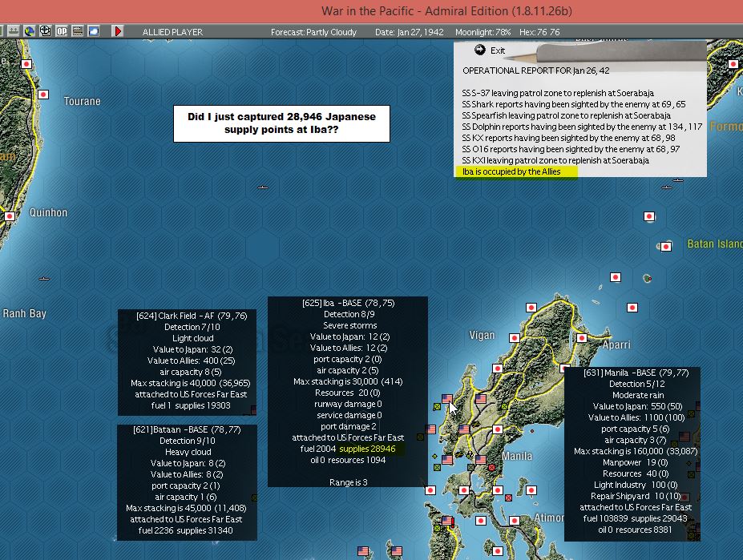Click the red end-turn arrow

point(118,31)
